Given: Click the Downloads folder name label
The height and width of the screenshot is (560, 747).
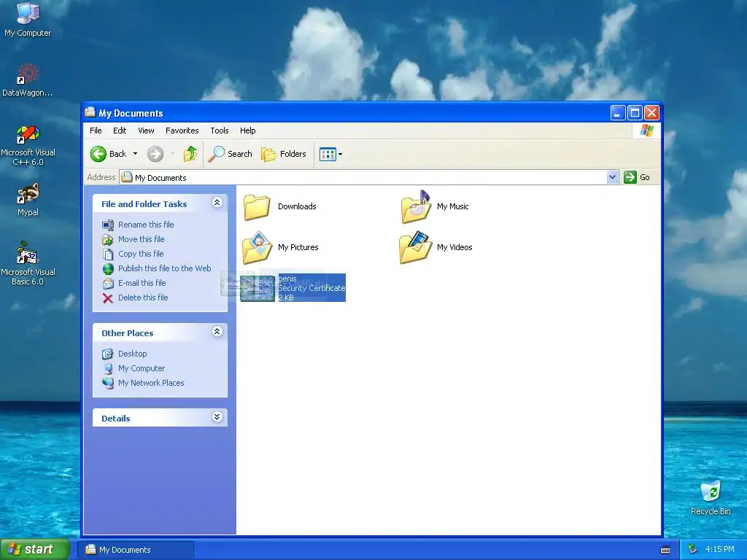Looking at the screenshot, I should pyautogui.click(x=297, y=206).
